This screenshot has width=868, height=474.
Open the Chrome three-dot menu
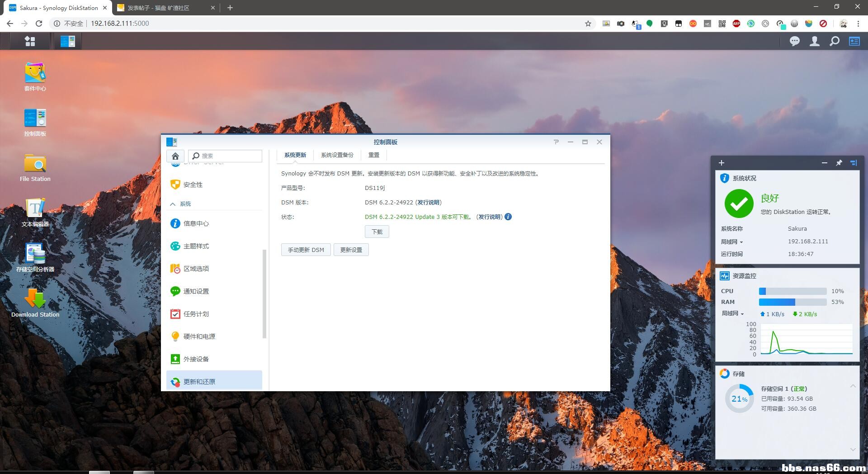(858, 24)
